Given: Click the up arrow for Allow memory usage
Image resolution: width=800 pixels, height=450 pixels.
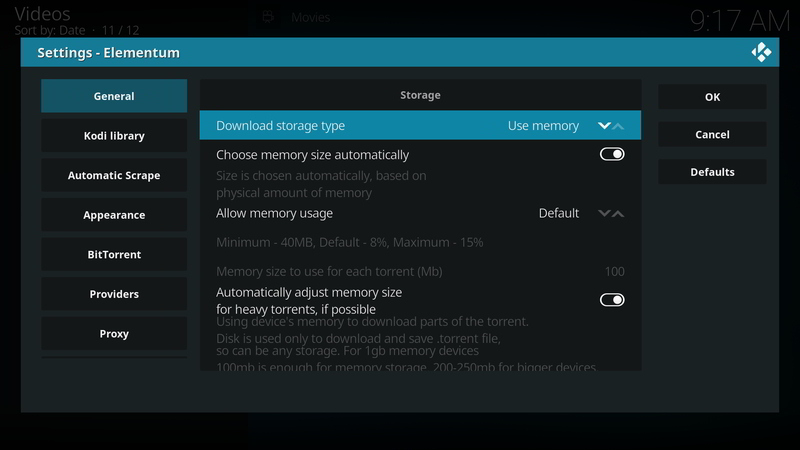Looking at the screenshot, I should pyautogui.click(x=618, y=213).
